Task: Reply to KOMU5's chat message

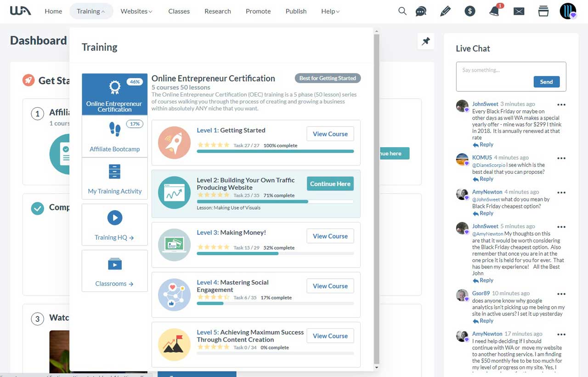Action: tap(483, 179)
